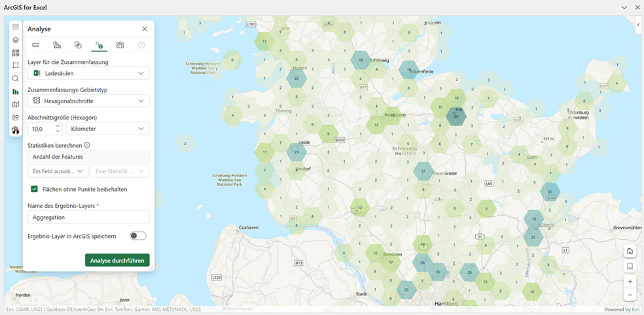
Task: Click the hexagon labeled 12 near Rendsburg
Action: (376, 124)
